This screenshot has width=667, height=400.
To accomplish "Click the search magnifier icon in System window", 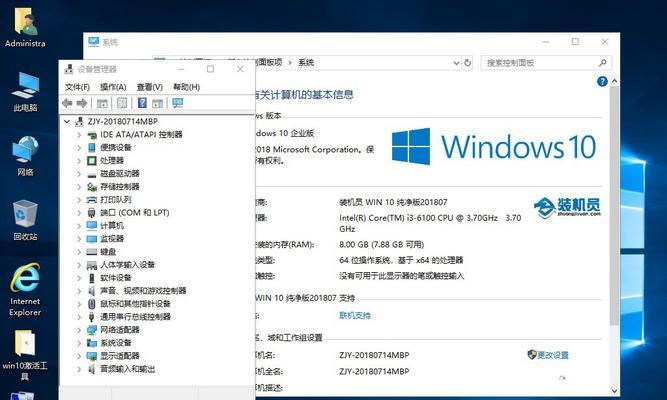I will click(602, 63).
